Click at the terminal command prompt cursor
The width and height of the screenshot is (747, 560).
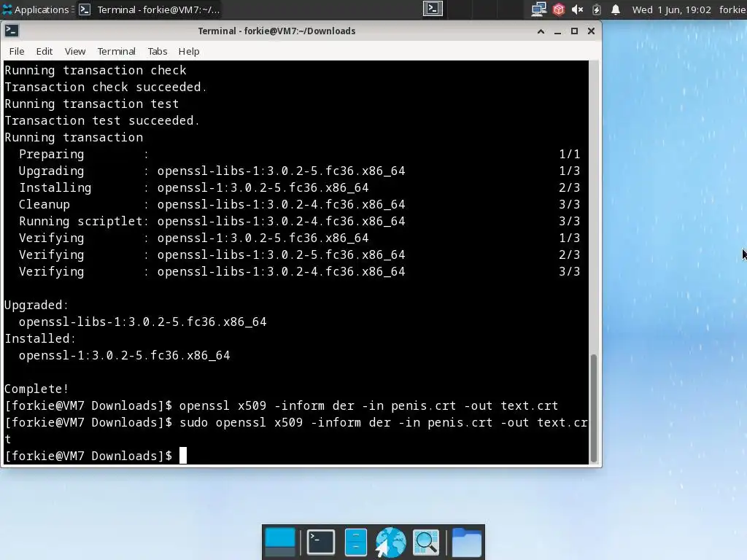183,456
